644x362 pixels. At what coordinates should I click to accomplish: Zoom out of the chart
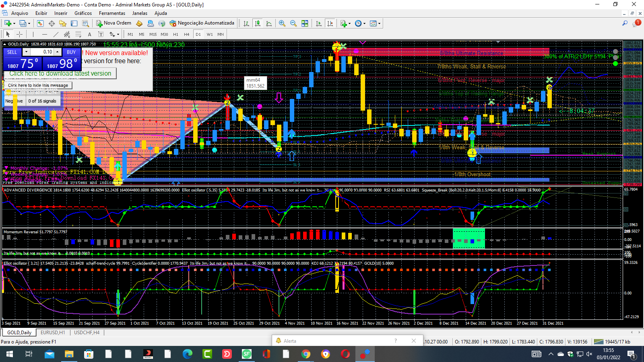(x=293, y=23)
